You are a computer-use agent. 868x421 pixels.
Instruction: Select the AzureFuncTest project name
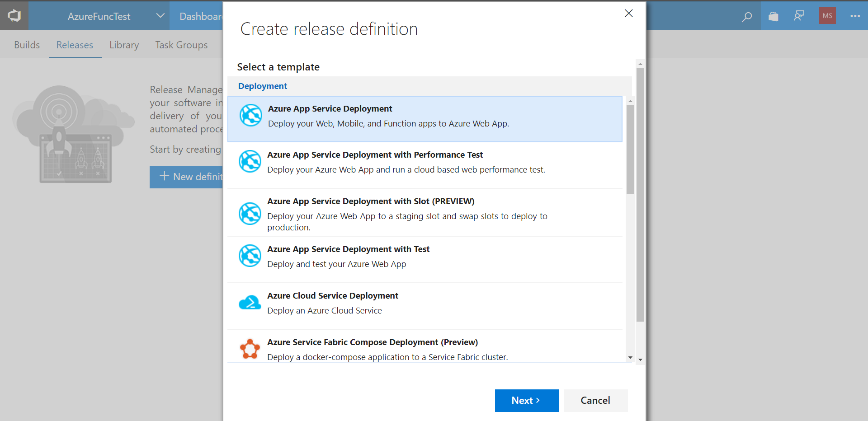[99, 16]
